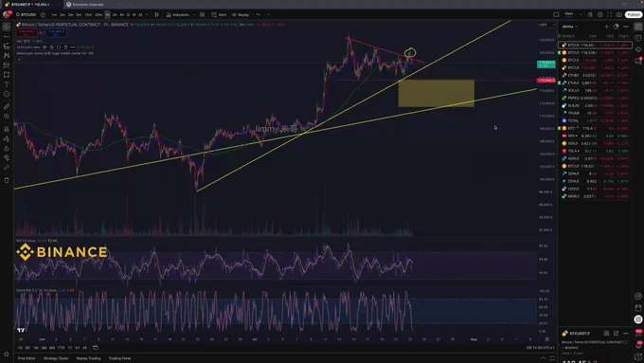The image size is (644, 363).
Task: Click the Publish button
Action: coord(634,15)
